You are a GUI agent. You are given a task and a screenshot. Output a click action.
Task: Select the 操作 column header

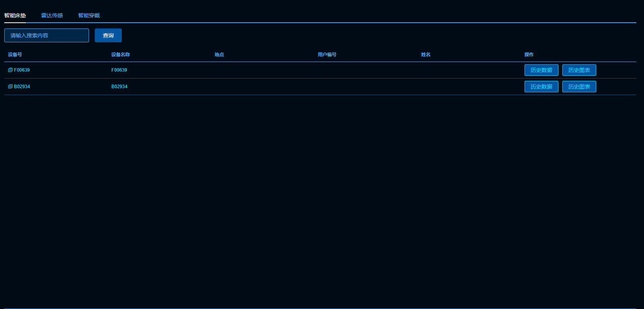point(529,55)
